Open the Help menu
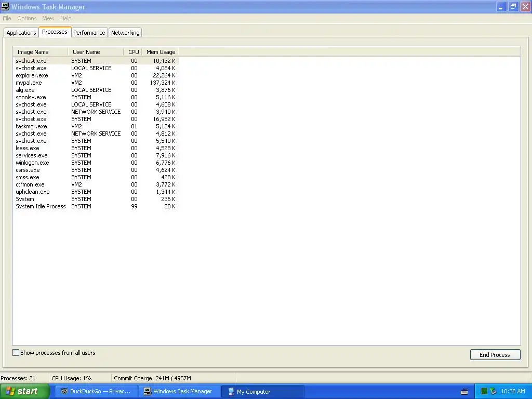This screenshot has height=399, width=532. (x=66, y=18)
